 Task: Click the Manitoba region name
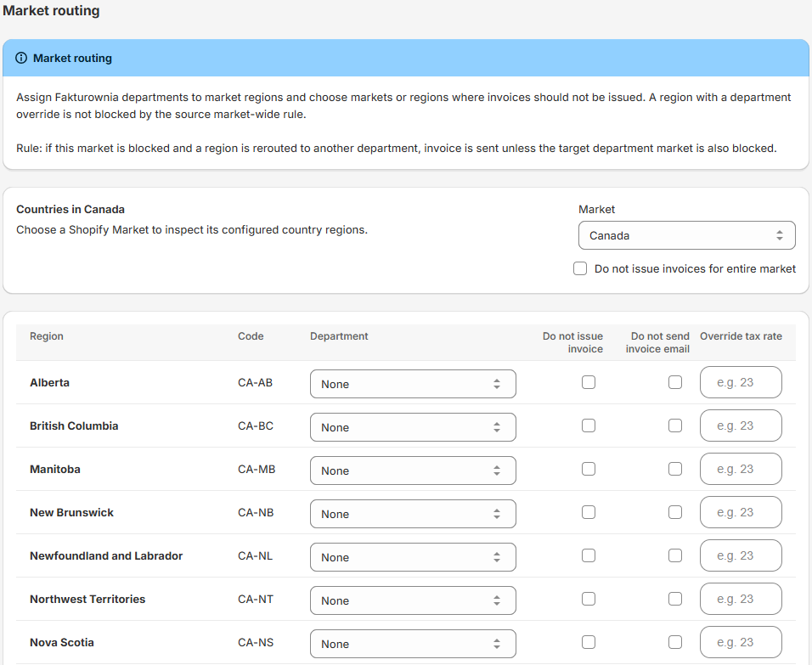pyautogui.click(x=55, y=469)
